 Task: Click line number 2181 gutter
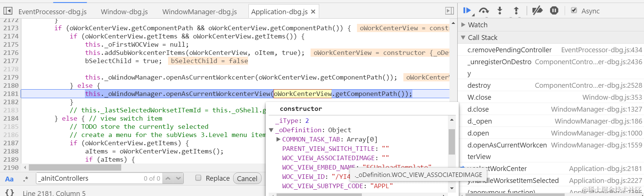click(11, 94)
